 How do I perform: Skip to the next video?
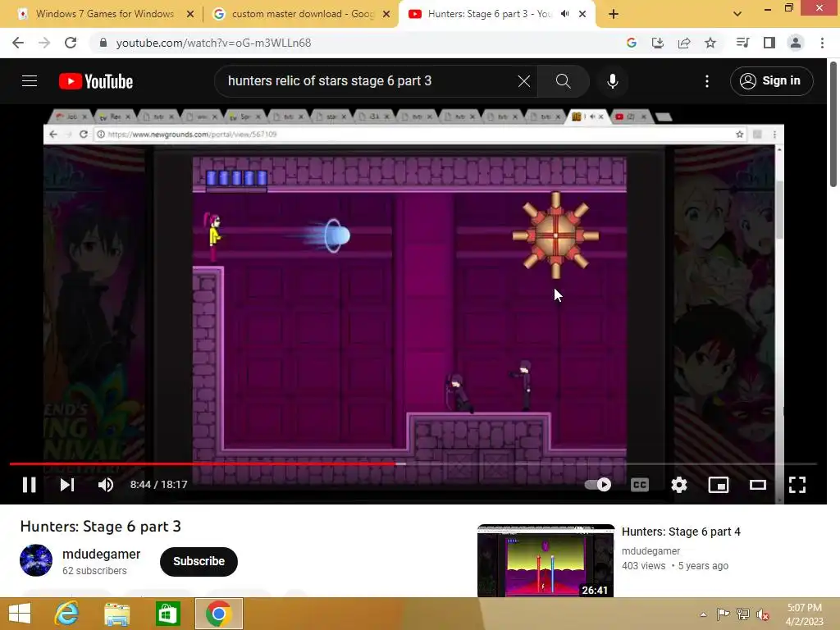[x=67, y=485]
